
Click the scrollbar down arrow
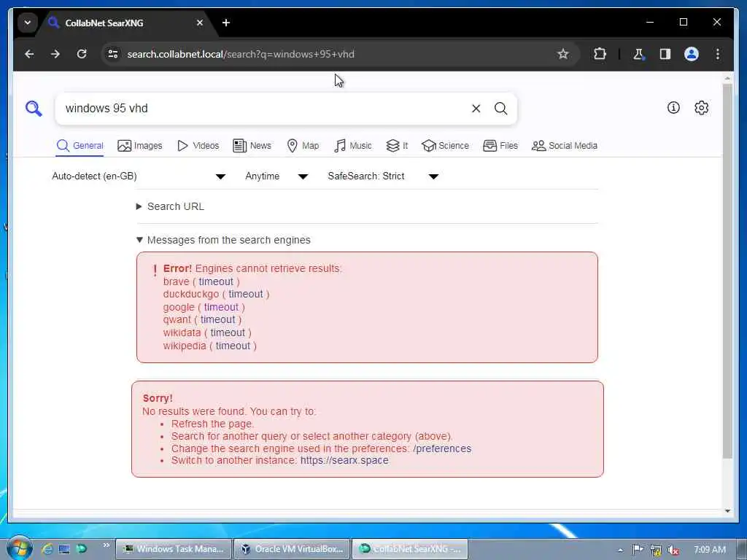(x=727, y=511)
